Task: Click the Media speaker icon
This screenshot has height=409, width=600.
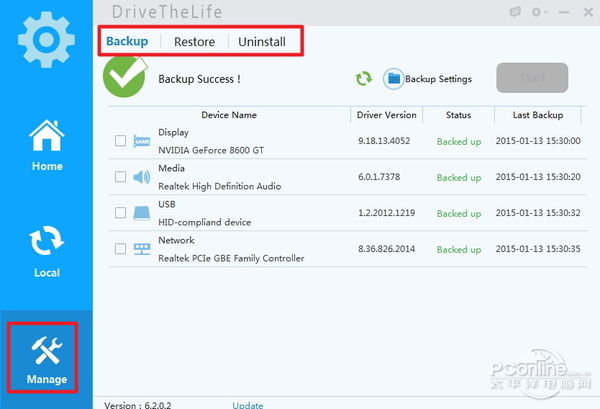Action: (142, 177)
